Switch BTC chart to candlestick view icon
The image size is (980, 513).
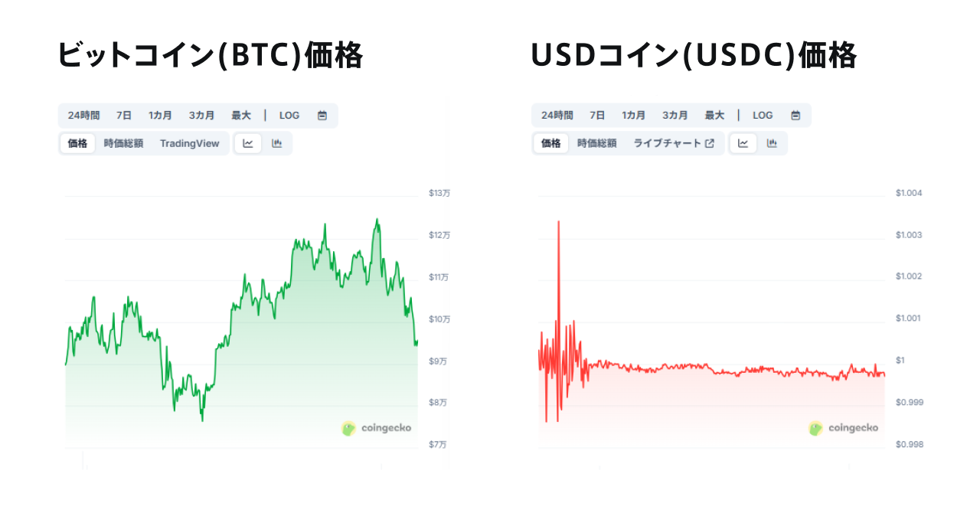(x=277, y=143)
